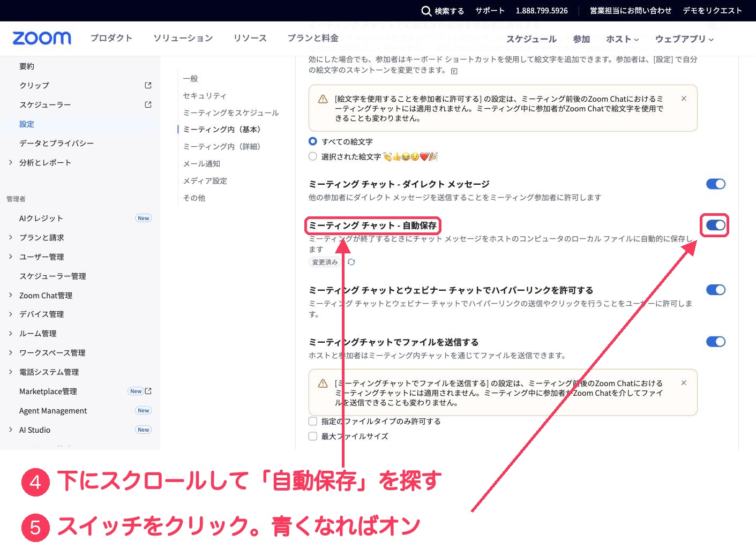Image resolution: width=756 pixels, height=557 pixels.
Task: Click external link icon next to Marketplace管理
Action: pos(148,391)
